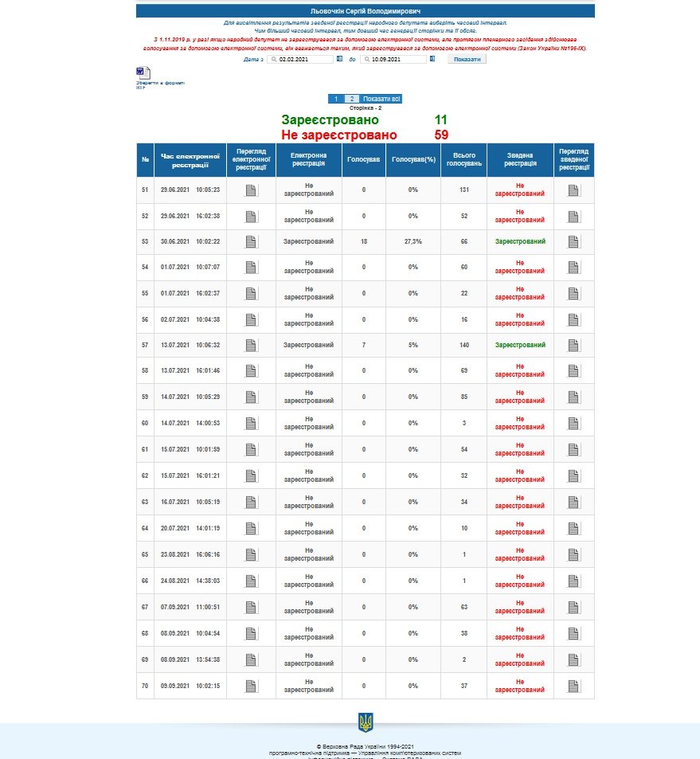The height and width of the screenshot is (759, 700).
Task: View electronic registration document for row 60
Action: [x=252, y=424]
